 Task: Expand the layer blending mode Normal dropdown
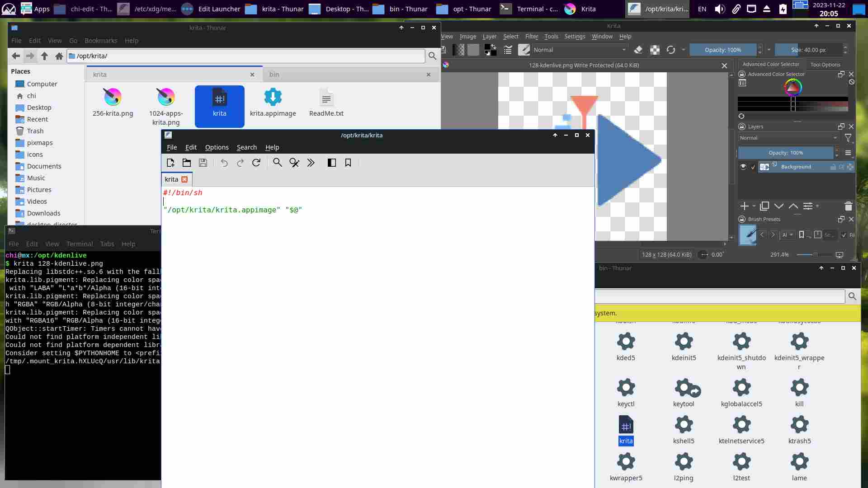pos(788,138)
